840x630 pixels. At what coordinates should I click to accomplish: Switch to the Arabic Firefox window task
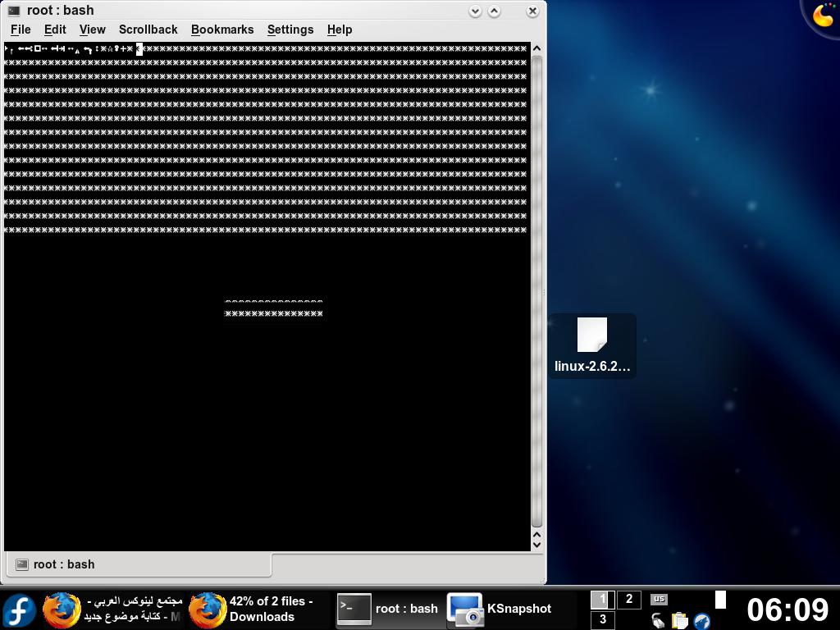point(112,609)
